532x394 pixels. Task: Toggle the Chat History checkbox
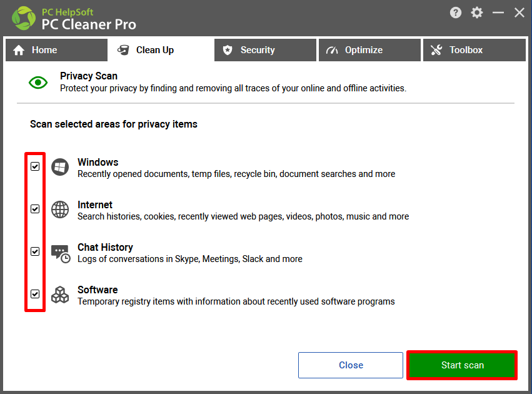[x=35, y=251]
